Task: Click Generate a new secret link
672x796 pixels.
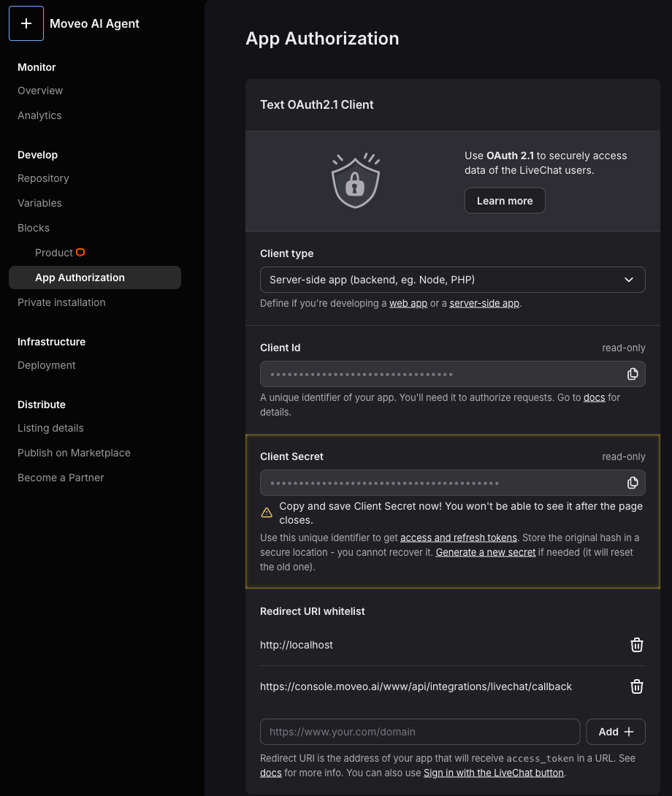Action: (x=486, y=552)
